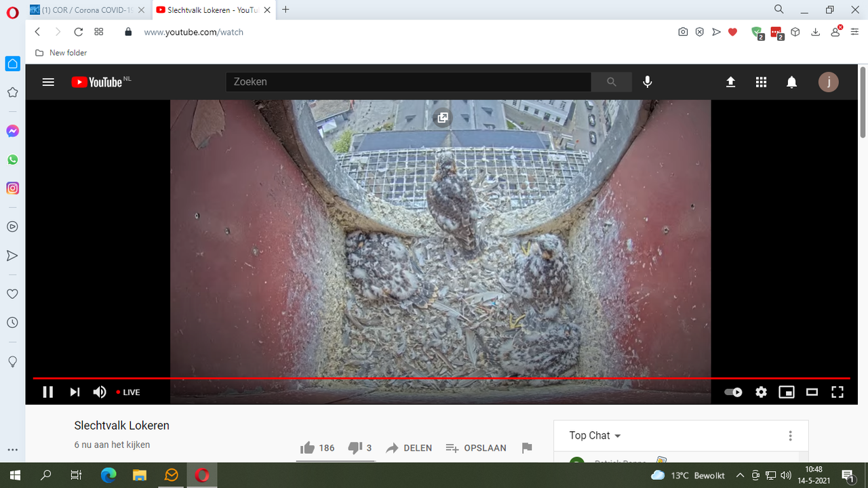
Task: Skip to the next video
Action: (75, 392)
